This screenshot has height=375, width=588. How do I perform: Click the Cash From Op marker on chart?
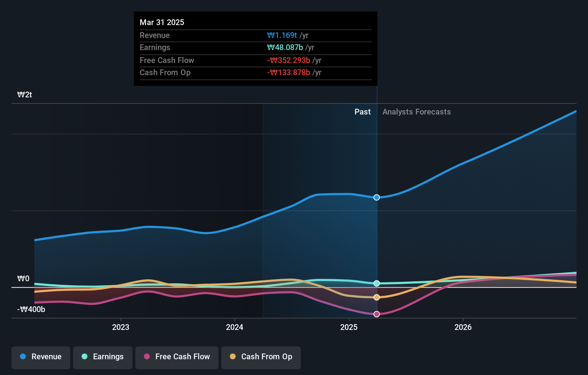(x=376, y=297)
